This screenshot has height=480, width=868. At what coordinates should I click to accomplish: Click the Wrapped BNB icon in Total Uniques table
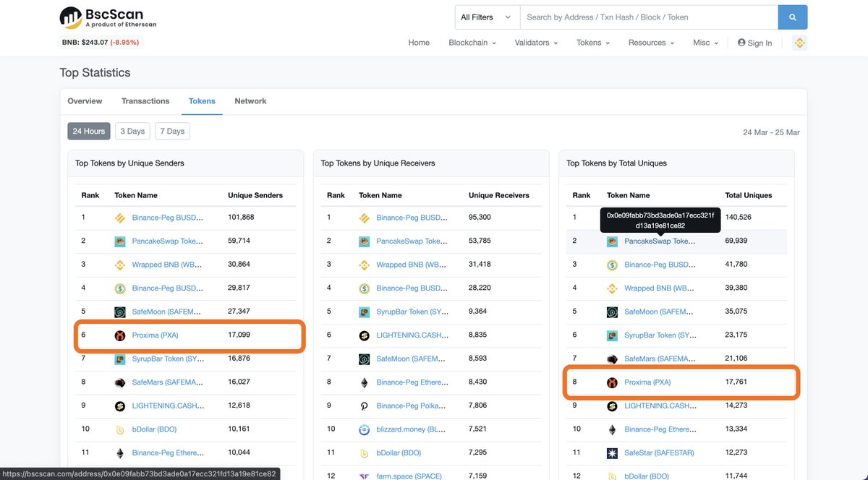pos(613,288)
